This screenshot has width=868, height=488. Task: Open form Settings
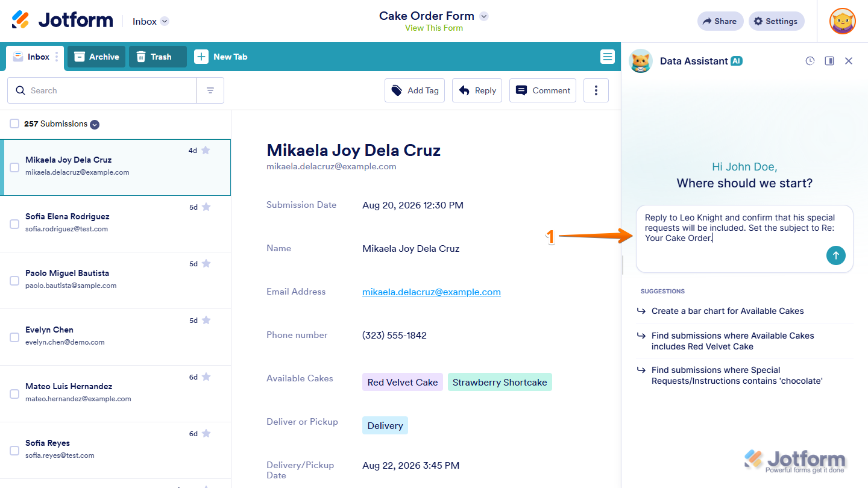click(776, 21)
